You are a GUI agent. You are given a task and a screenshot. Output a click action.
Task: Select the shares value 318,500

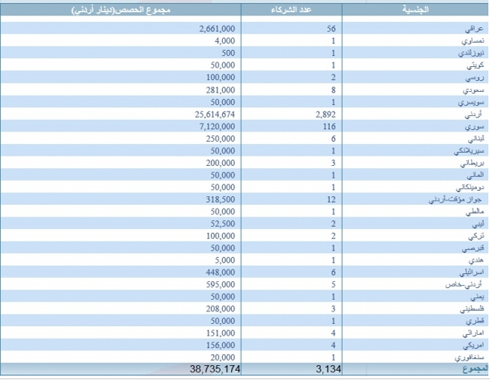click(x=221, y=199)
